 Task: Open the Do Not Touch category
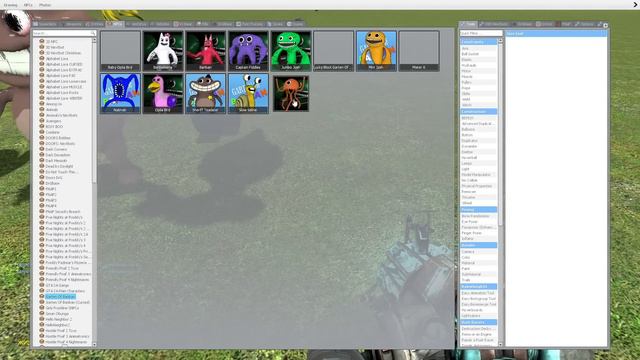tap(61, 172)
